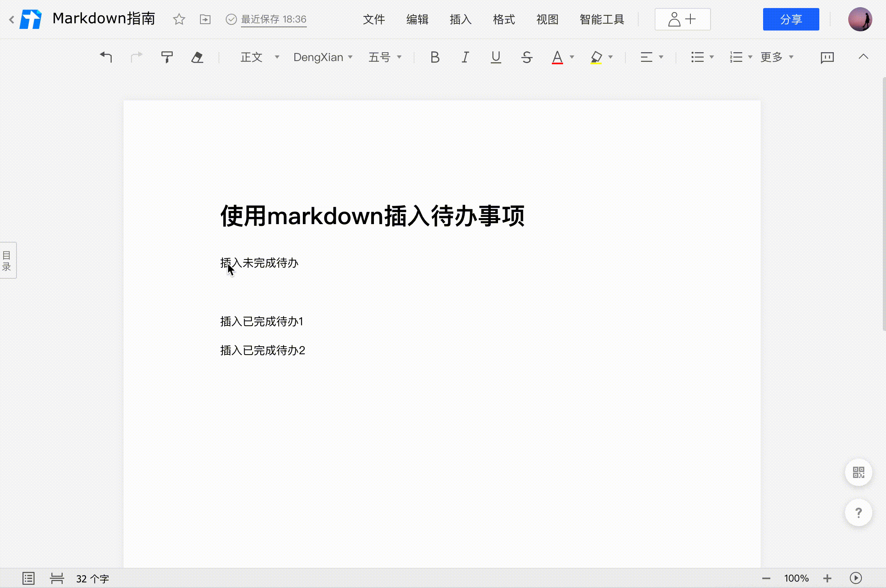886x588 pixels.
Task: Click the add collaborator button
Action: coord(682,18)
